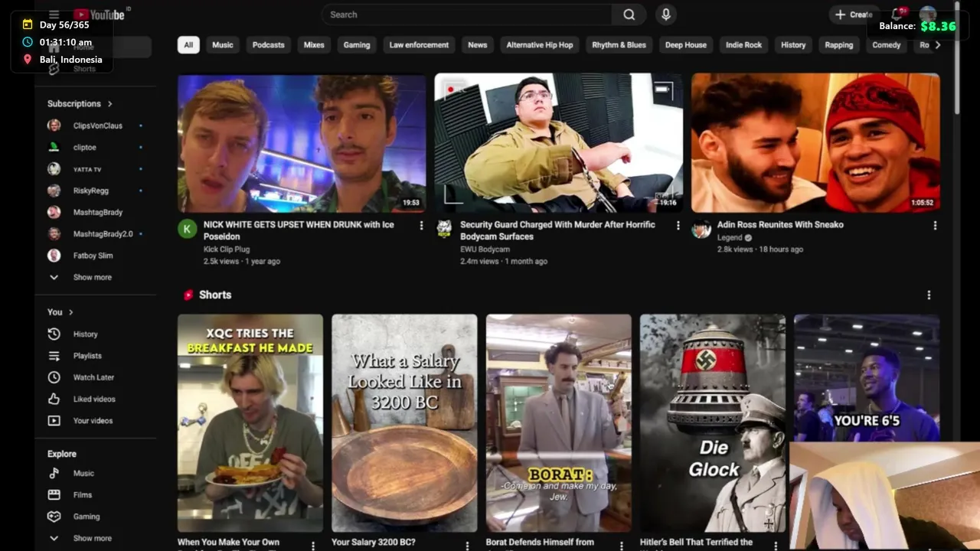Open the Liked videos thumbs-up icon

[x=54, y=399]
